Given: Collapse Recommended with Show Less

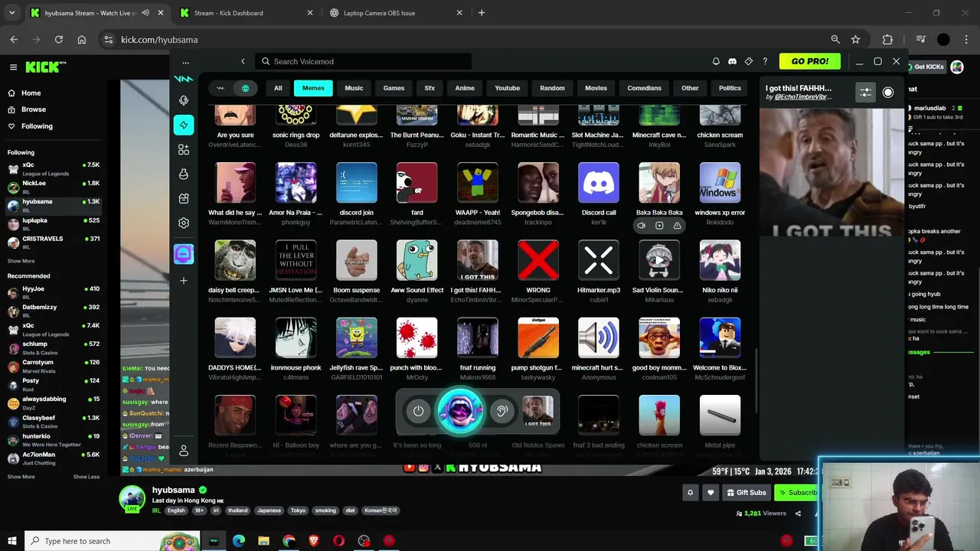Looking at the screenshot, I should tap(87, 477).
